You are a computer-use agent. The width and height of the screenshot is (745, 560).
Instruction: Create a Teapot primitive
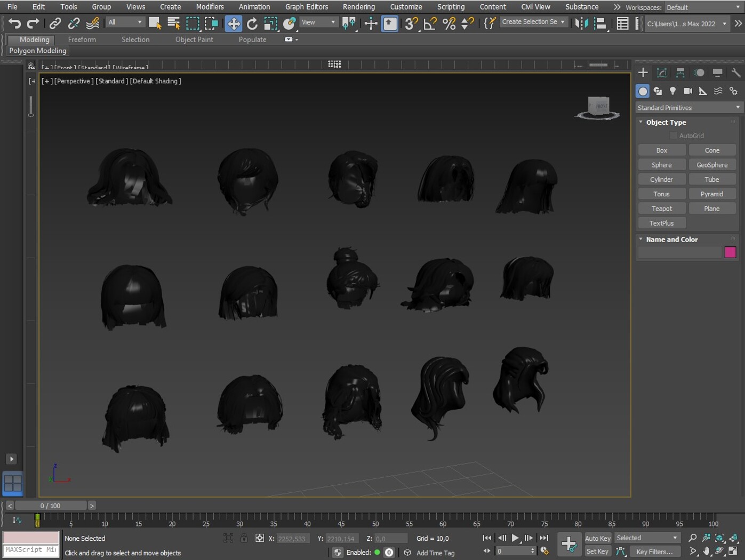[x=661, y=209]
